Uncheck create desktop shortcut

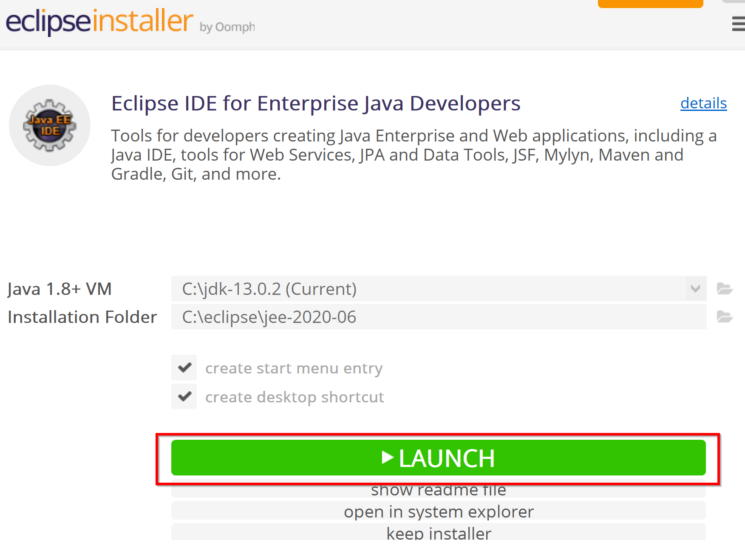[x=184, y=397]
